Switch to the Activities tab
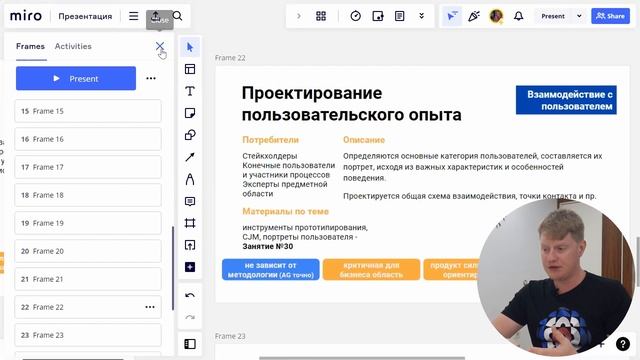This screenshot has width=640, height=360. coord(73,46)
